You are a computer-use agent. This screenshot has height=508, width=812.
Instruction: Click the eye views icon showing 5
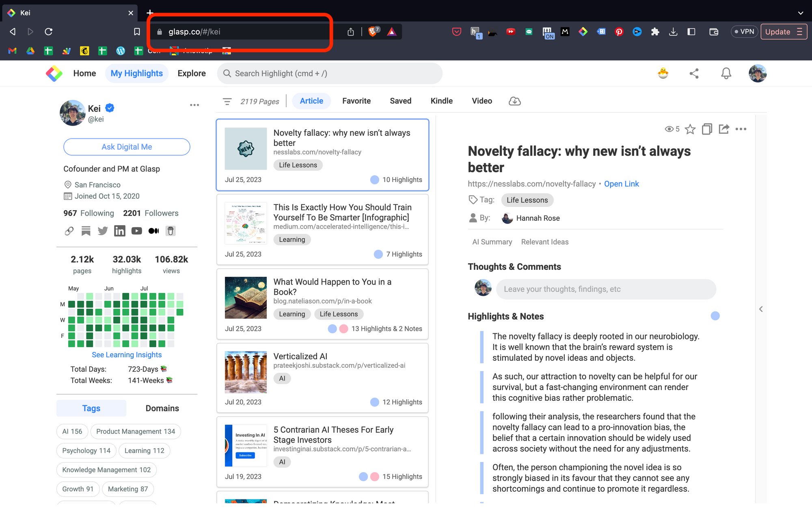point(669,129)
